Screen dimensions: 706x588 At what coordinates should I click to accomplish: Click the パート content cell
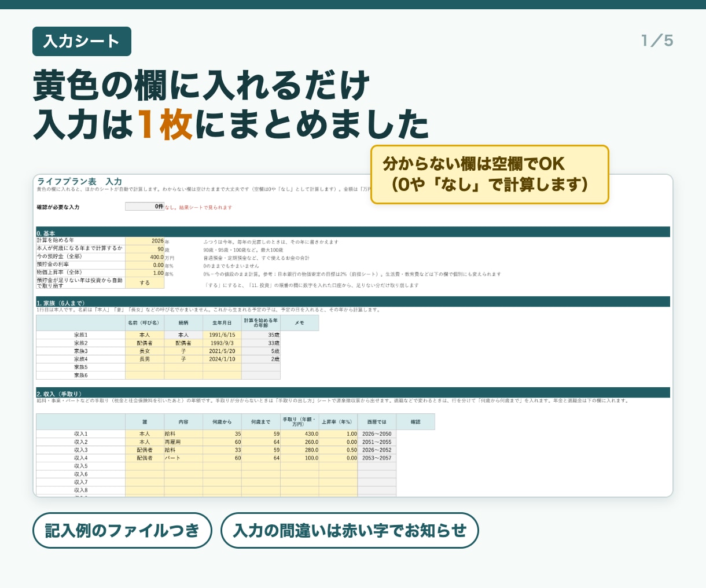(183, 458)
